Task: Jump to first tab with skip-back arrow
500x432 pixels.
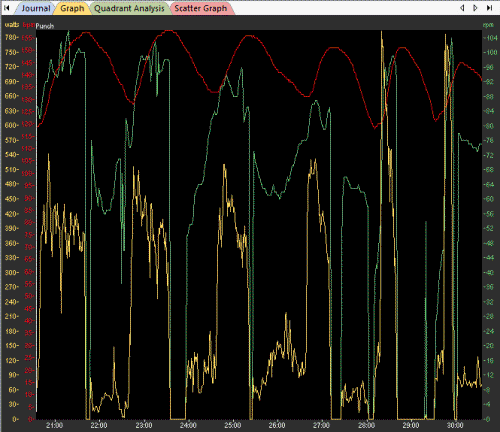Action: 7,8
